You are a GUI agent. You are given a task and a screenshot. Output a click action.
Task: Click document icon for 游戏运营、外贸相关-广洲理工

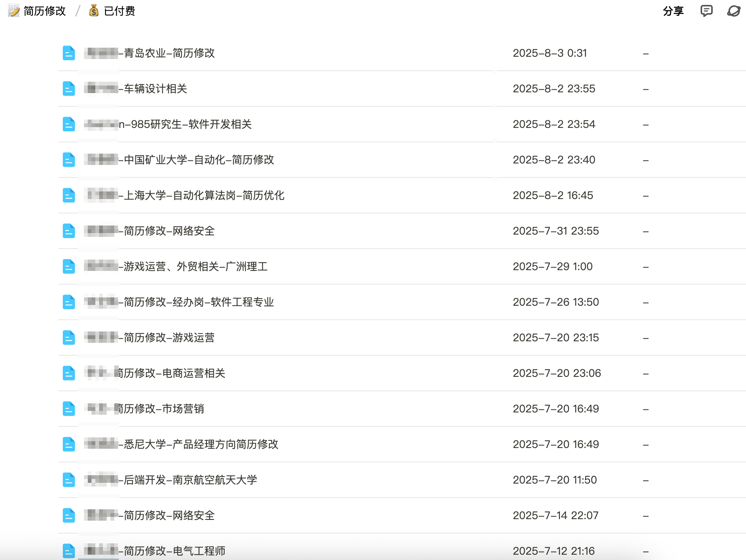tap(68, 266)
